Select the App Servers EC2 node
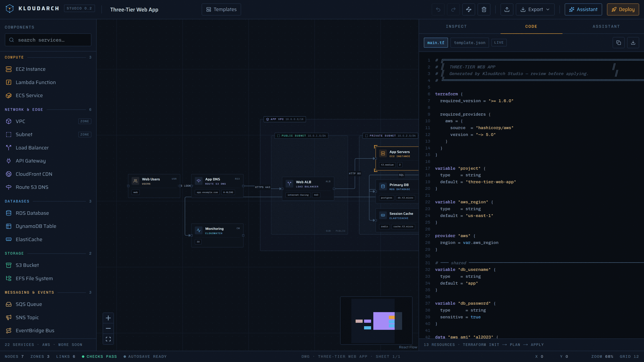Viewport: 644px width, 362px height. coord(397,158)
